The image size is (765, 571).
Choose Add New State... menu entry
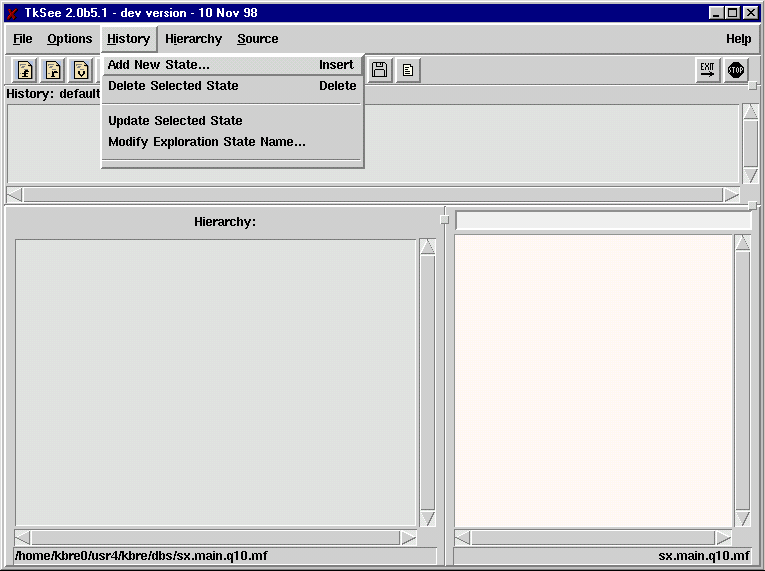click(232, 64)
